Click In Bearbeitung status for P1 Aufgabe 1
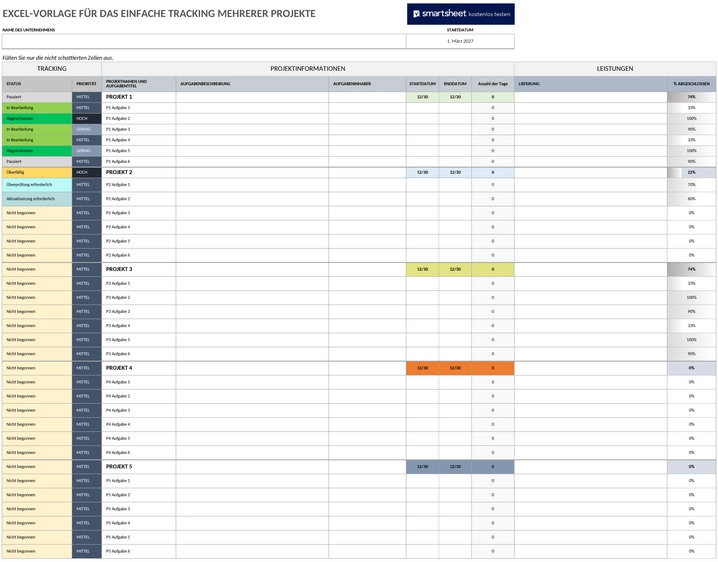718x562 pixels. click(37, 108)
